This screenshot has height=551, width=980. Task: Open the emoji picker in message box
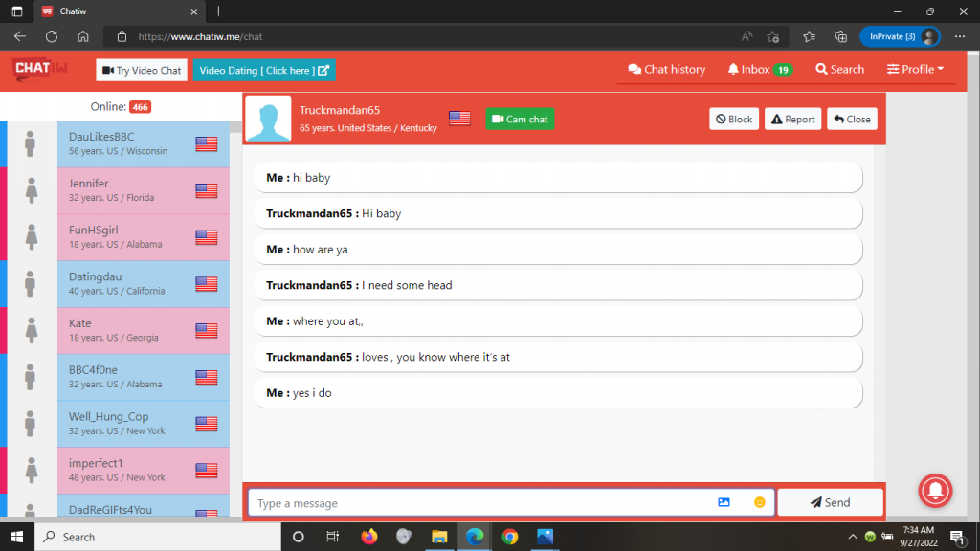click(760, 502)
